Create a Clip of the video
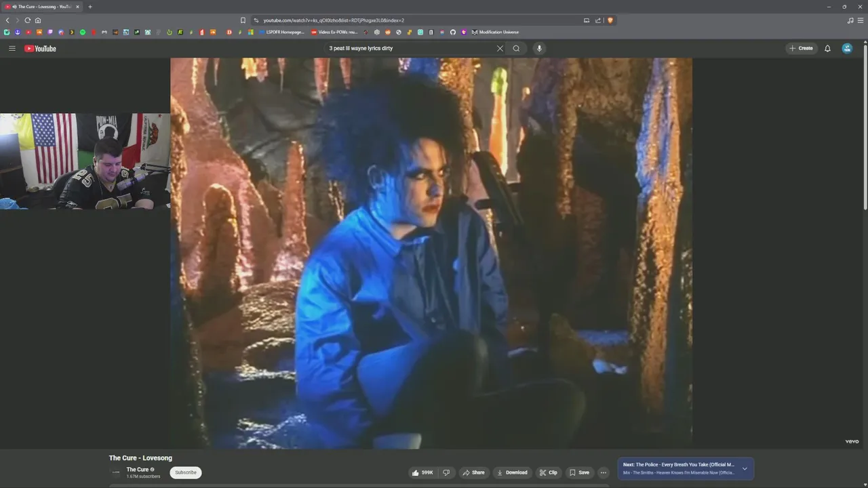The height and width of the screenshot is (488, 868). (x=549, y=472)
